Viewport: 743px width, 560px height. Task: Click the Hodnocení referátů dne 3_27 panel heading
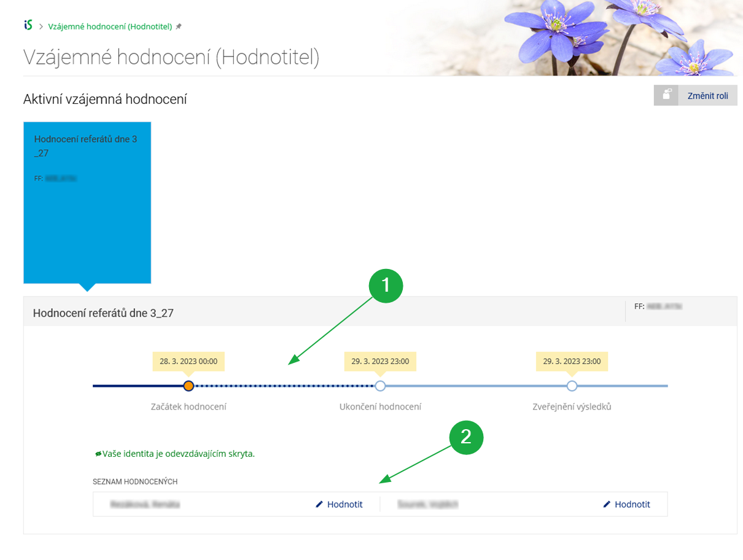103,313
